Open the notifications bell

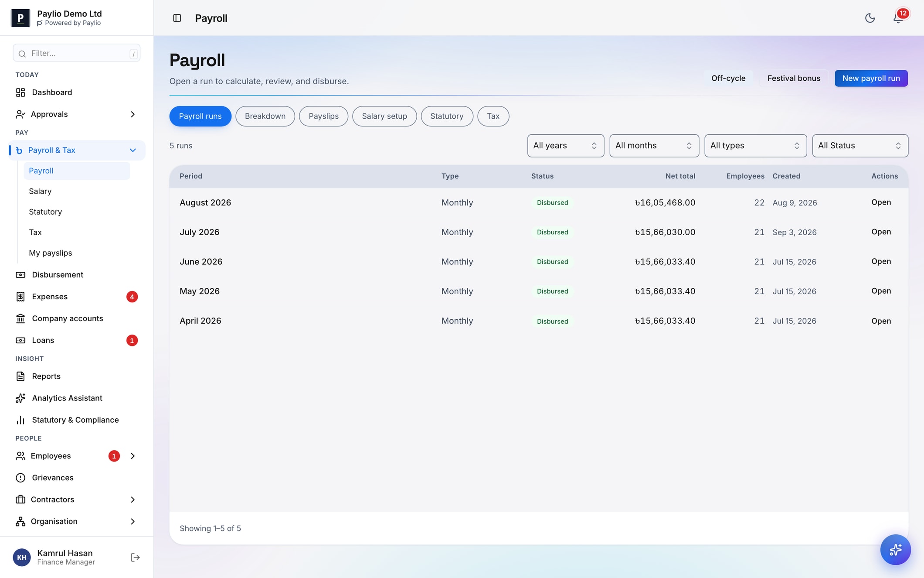tap(898, 18)
